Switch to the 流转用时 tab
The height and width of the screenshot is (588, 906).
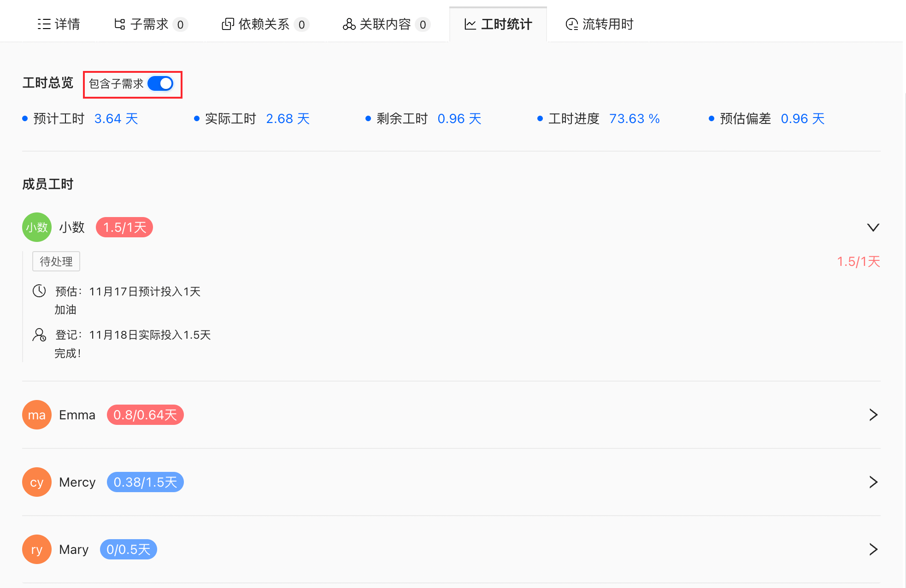tap(607, 24)
